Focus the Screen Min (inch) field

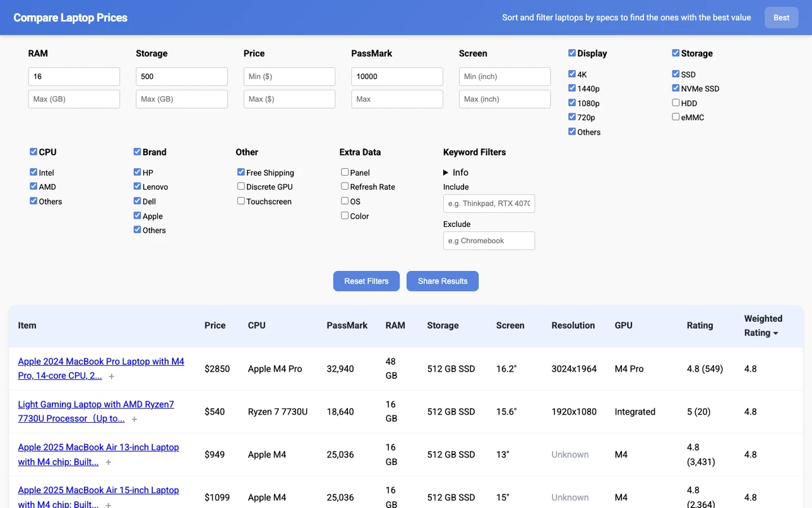click(x=505, y=76)
